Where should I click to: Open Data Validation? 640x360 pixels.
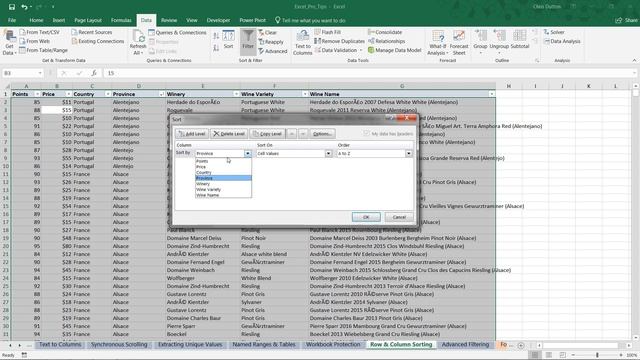click(338, 50)
